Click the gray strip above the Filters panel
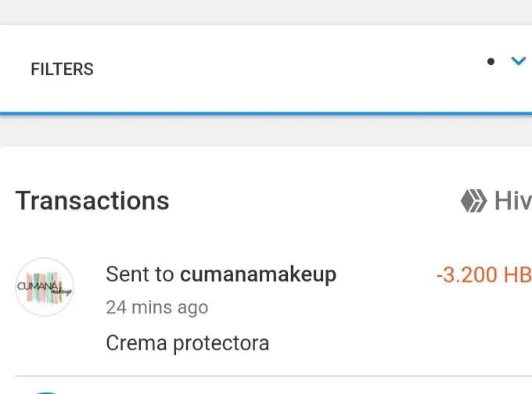 (266, 12)
